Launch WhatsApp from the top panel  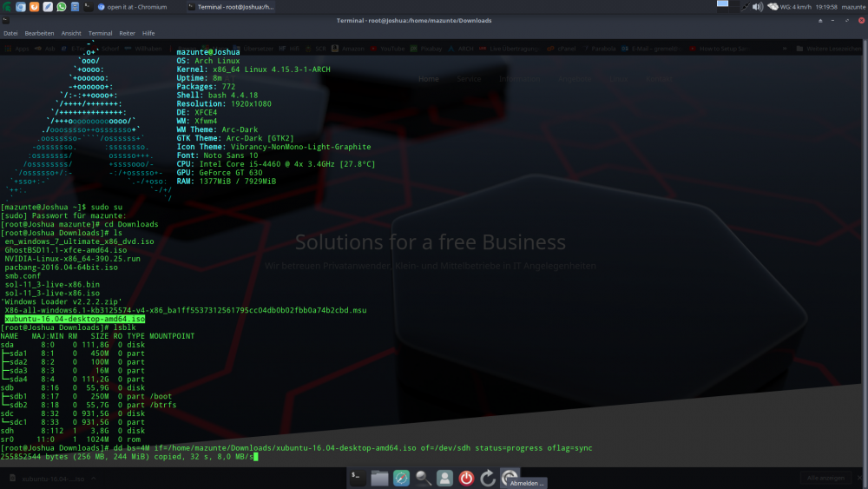coord(62,7)
